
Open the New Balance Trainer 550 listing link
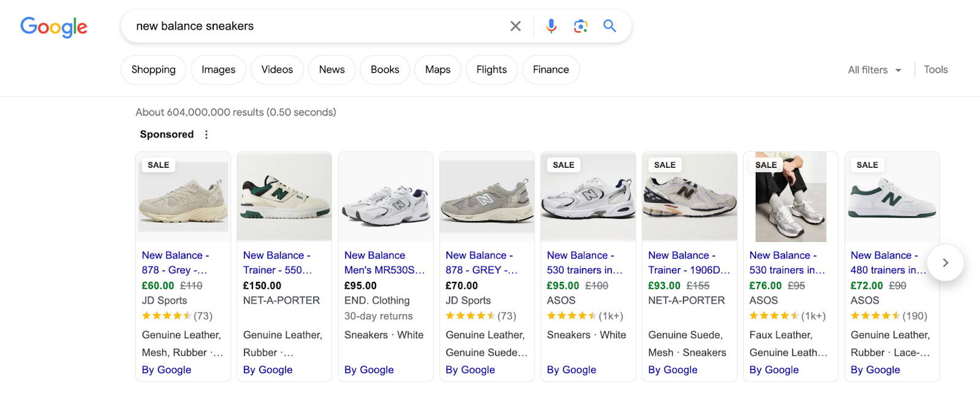pyautogui.click(x=277, y=262)
